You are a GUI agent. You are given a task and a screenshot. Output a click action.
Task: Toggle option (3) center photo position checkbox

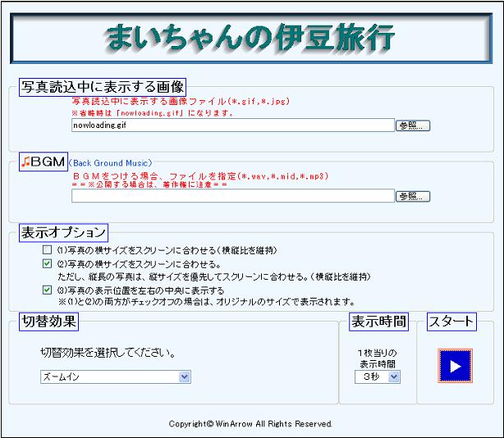pyautogui.click(x=48, y=290)
